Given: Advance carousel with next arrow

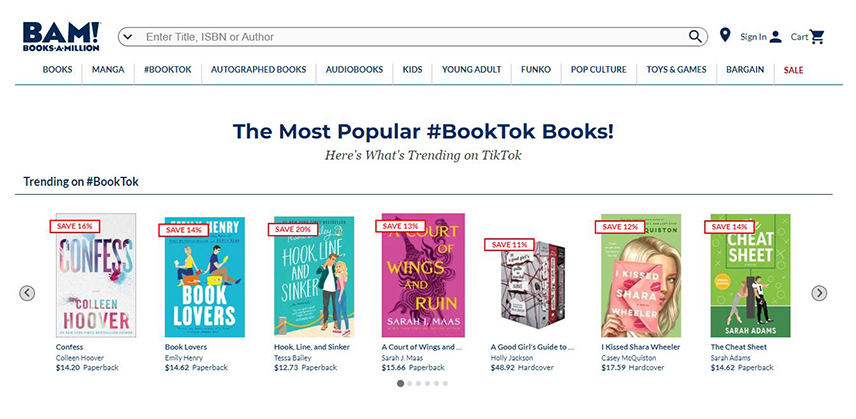Looking at the screenshot, I should click(x=819, y=293).
